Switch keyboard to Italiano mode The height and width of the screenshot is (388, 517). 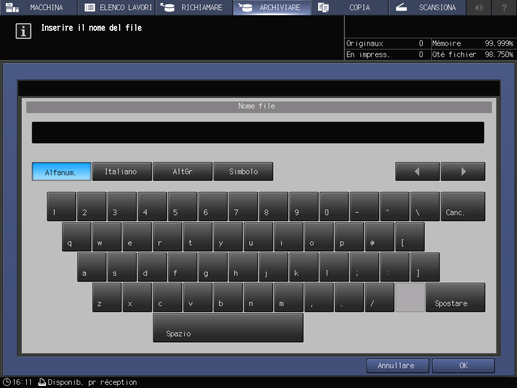[122, 172]
